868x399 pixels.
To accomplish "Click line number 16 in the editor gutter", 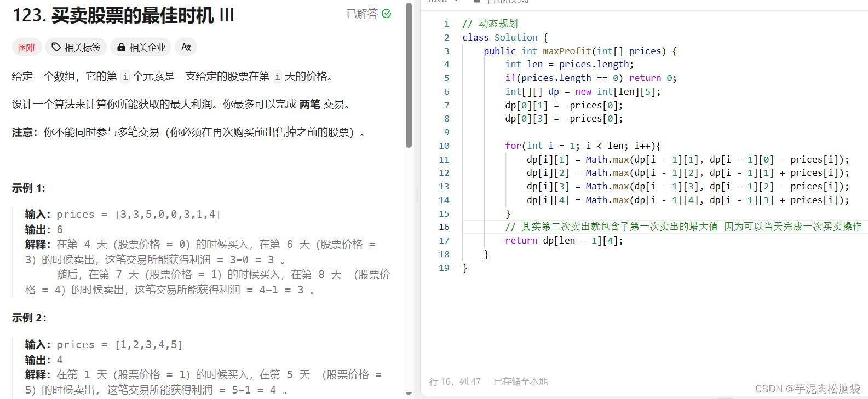I will [x=444, y=227].
